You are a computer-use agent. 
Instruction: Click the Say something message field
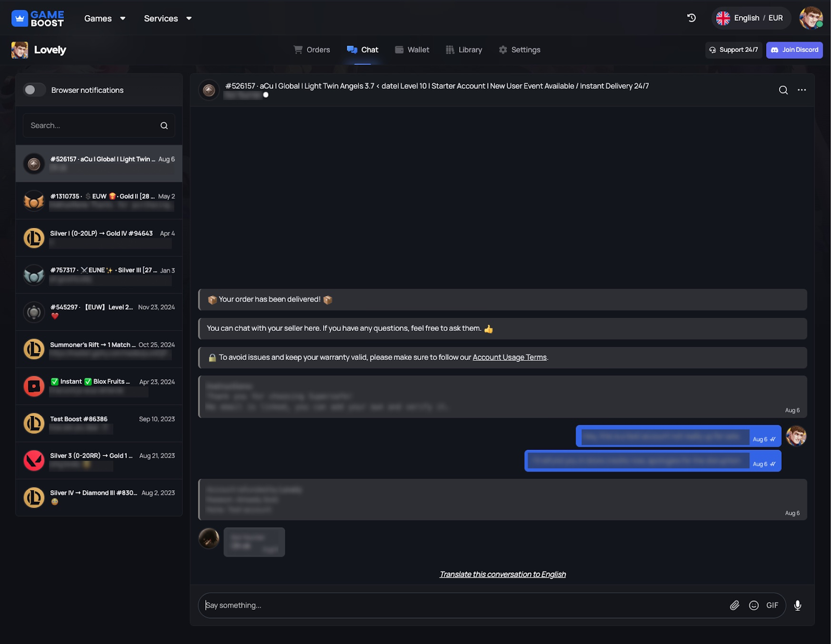pos(462,605)
